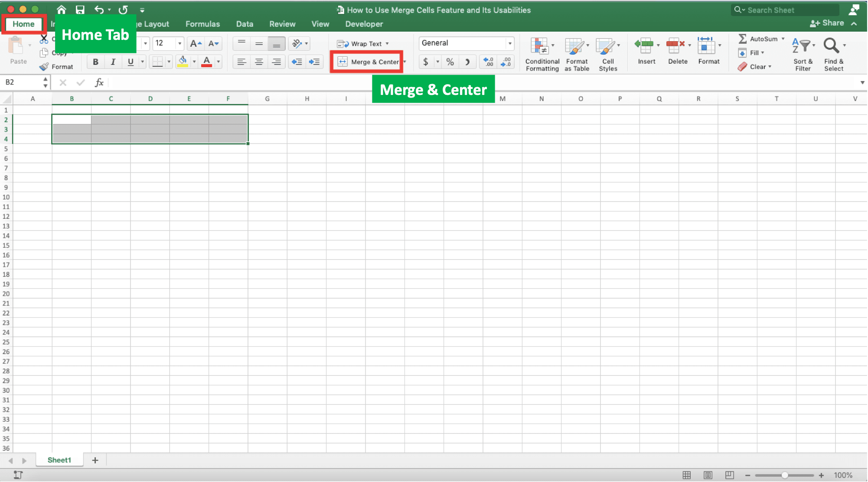Click the Home icon in title bar
Screen dimensions: 868x482
tap(62, 10)
